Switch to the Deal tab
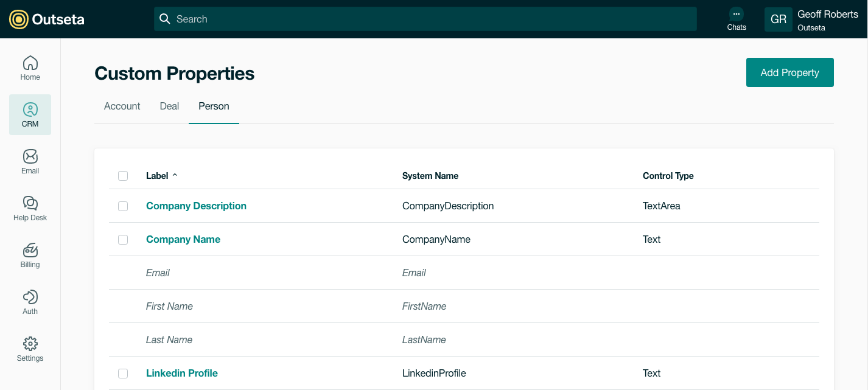Image resolution: width=868 pixels, height=390 pixels. click(169, 106)
